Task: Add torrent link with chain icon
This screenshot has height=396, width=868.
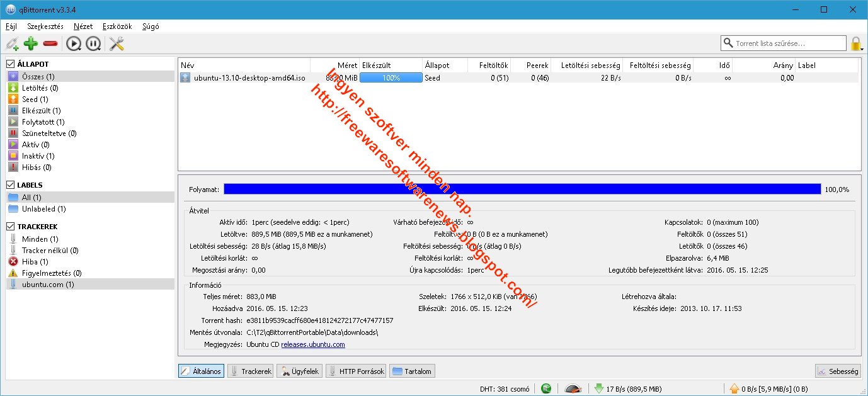Action: click(12, 43)
